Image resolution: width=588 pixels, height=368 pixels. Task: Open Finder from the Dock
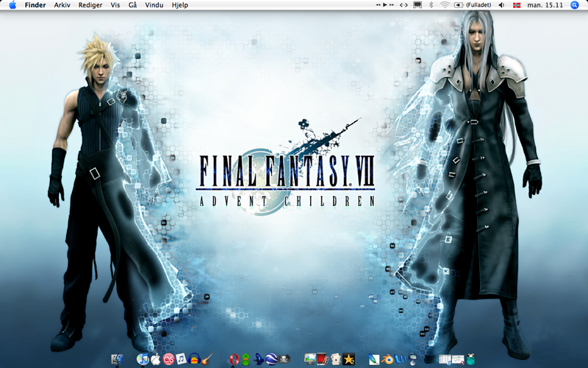118,359
